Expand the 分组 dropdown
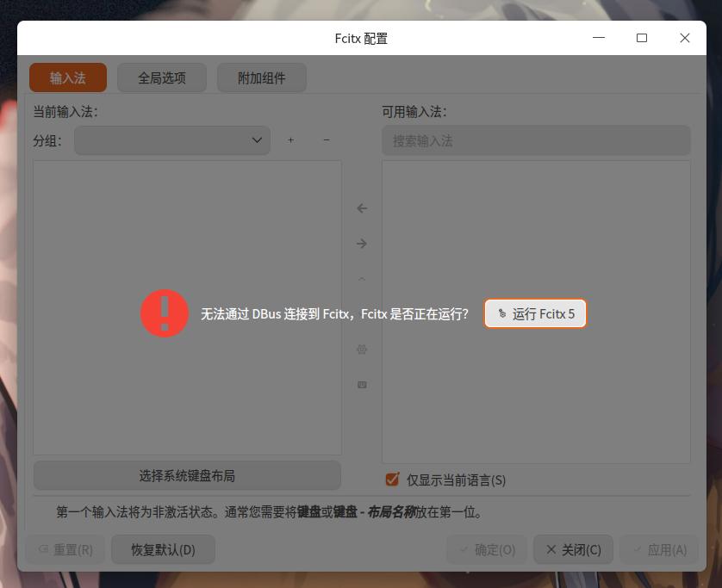This screenshot has width=722, height=588. [x=172, y=140]
